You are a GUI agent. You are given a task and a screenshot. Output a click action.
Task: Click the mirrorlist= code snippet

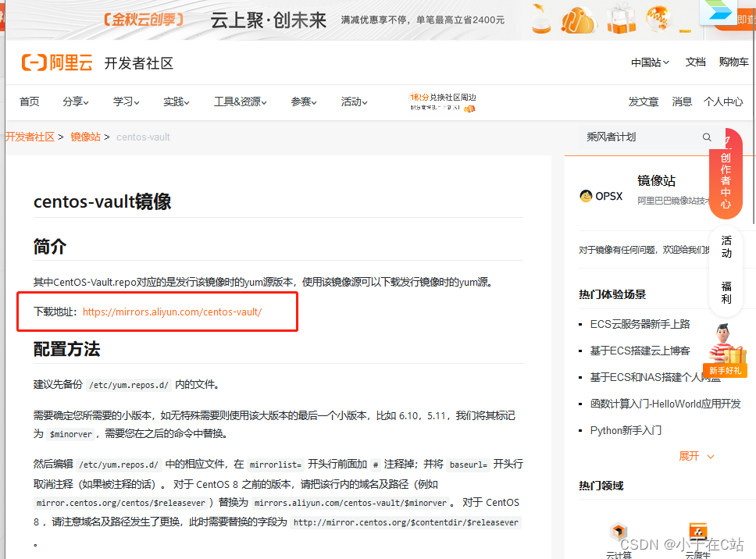point(276,465)
